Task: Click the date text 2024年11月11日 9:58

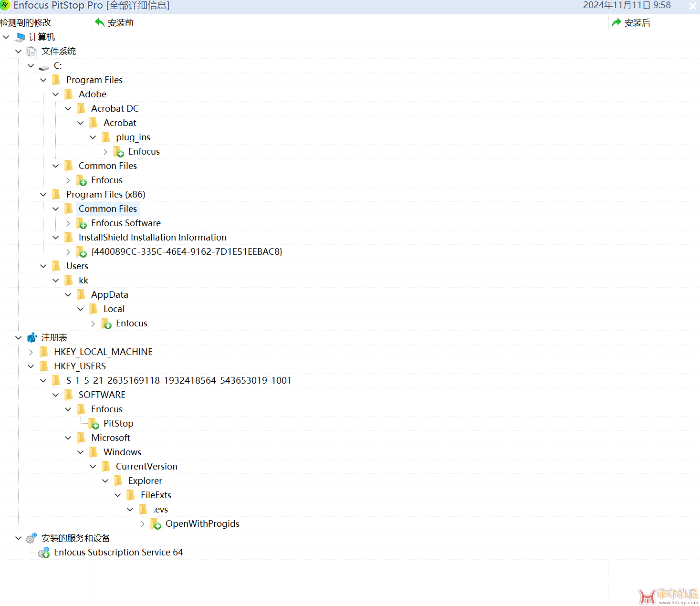Action: click(x=627, y=5)
